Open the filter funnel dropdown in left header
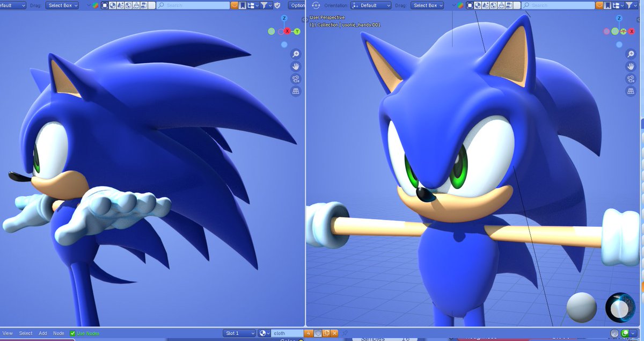644x341 pixels. point(267,5)
